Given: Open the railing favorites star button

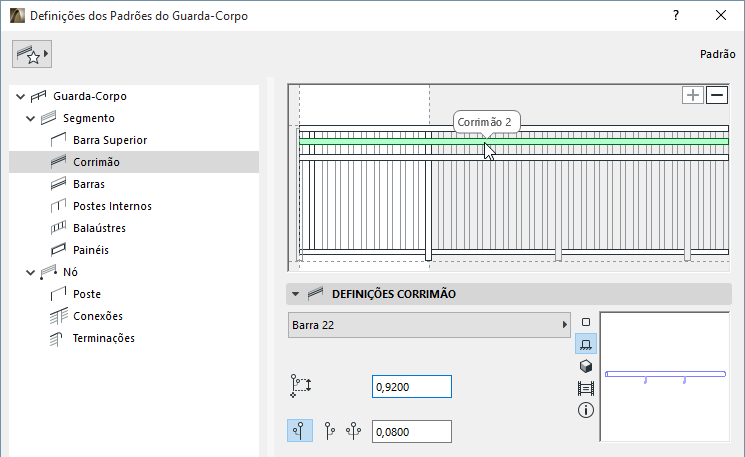Looking at the screenshot, I should pyautogui.click(x=32, y=54).
